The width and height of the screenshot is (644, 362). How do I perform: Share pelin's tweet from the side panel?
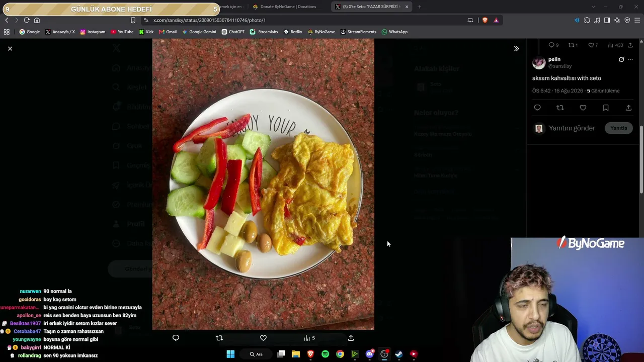(628, 108)
